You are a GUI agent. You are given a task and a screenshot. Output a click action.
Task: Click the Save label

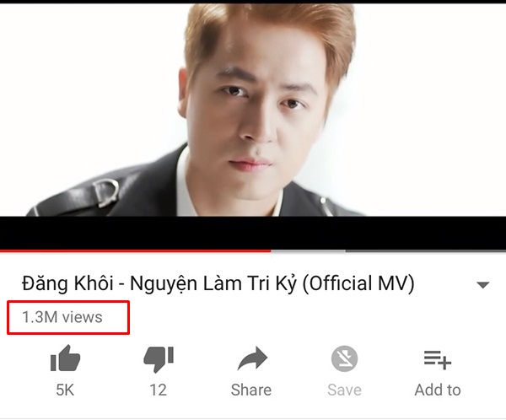(344, 390)
